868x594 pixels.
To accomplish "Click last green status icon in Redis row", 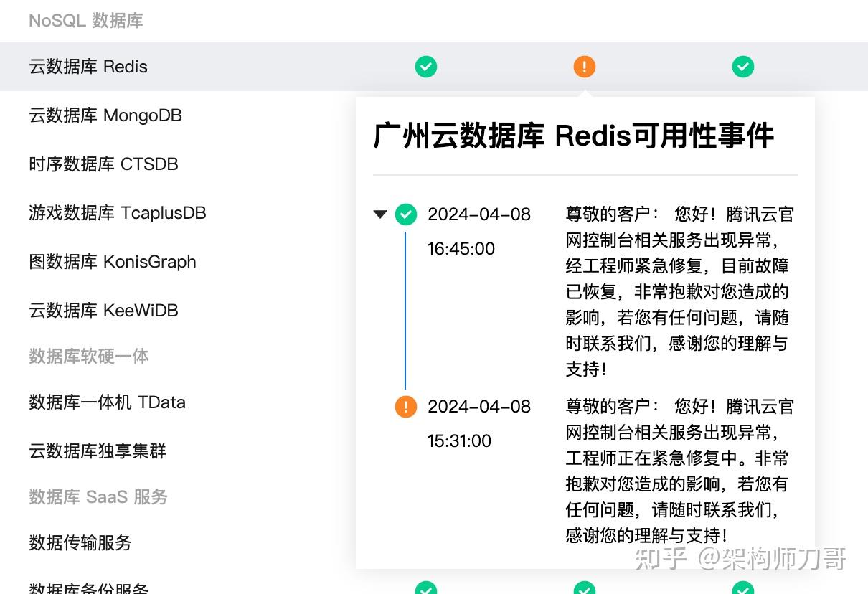I will 743,67.
